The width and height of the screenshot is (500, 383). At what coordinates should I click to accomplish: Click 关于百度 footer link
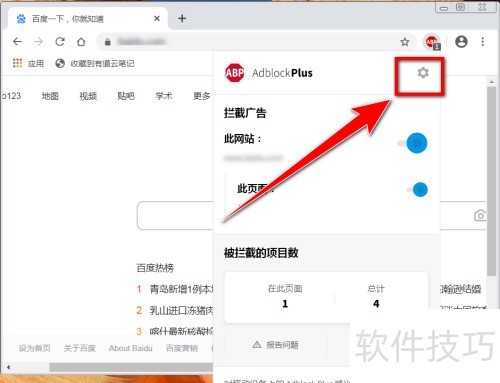pyautogui.click(x=80, y=348)
